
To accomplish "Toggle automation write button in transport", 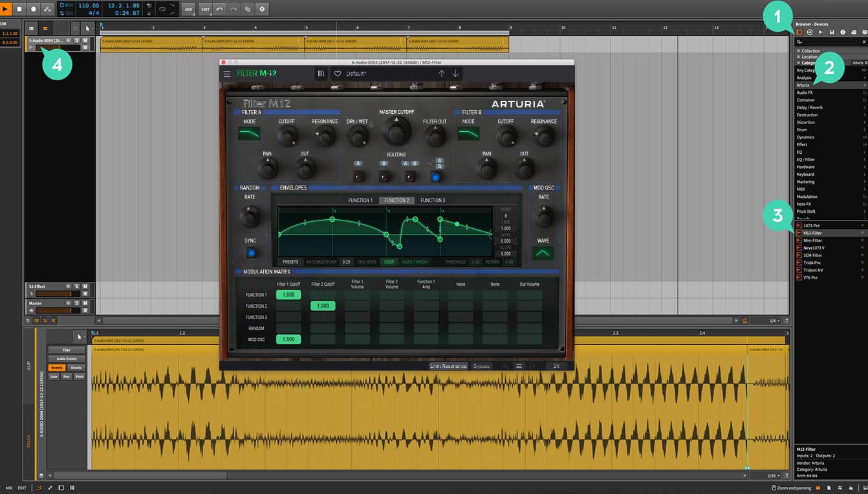I will point(48,9).
